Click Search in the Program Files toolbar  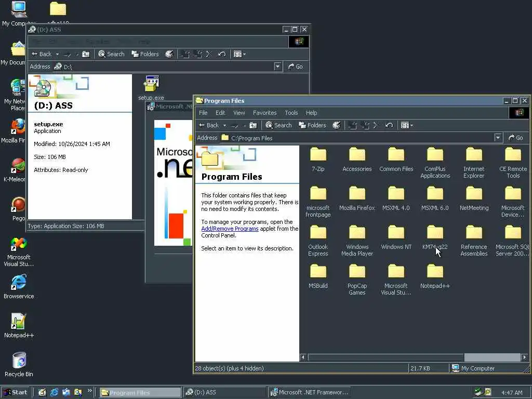(x=278, y=126)
